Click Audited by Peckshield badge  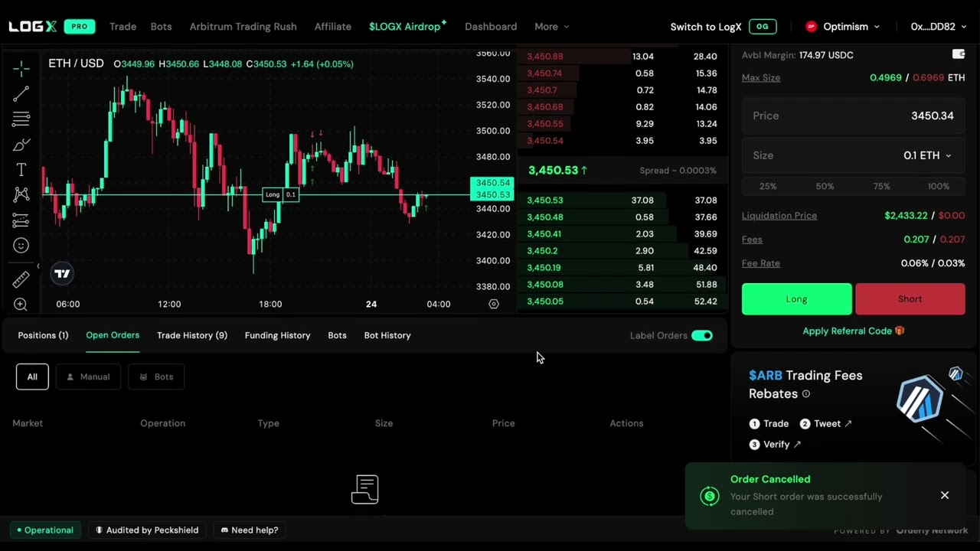click(146, 530)
